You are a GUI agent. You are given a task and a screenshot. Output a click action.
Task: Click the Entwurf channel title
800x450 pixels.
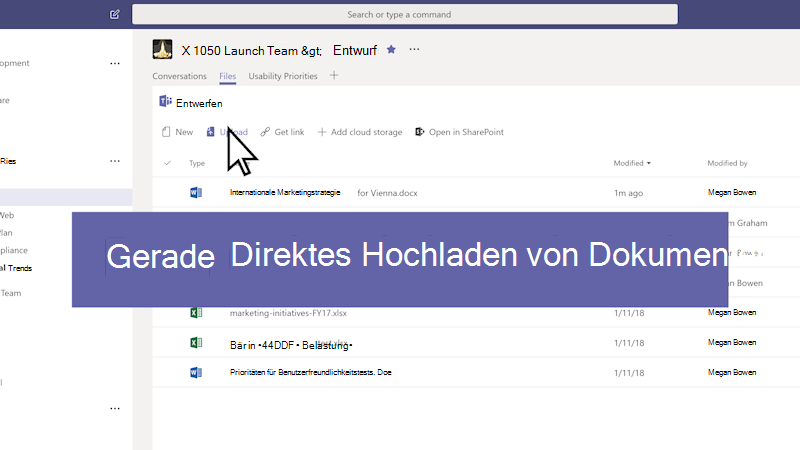[x=355, y=50]
